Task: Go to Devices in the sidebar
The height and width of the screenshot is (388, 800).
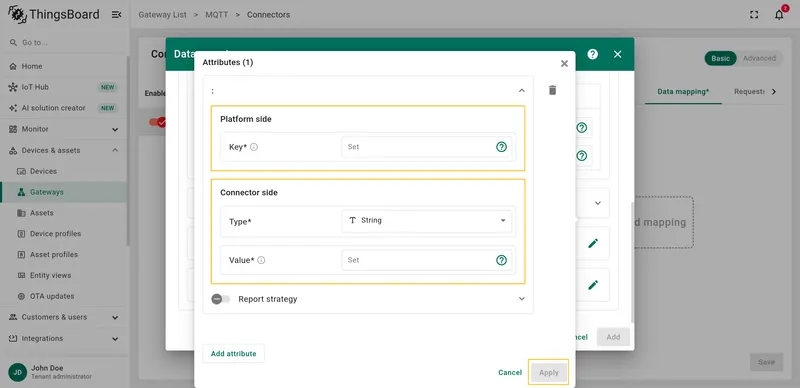Action: 63,171
